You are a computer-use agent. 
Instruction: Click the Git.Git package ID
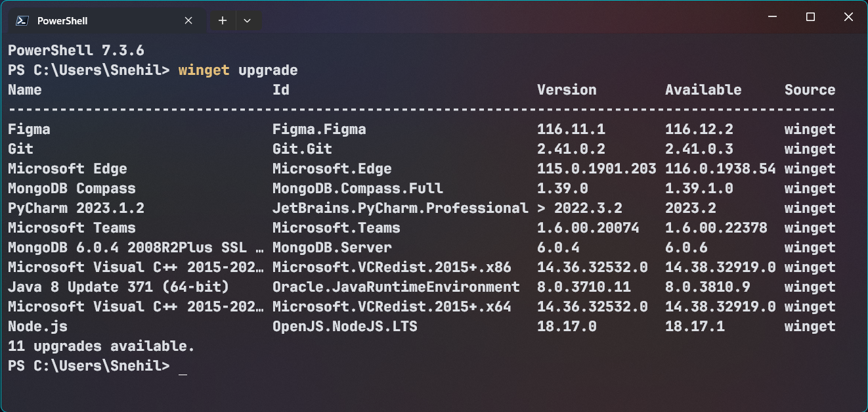302,149
